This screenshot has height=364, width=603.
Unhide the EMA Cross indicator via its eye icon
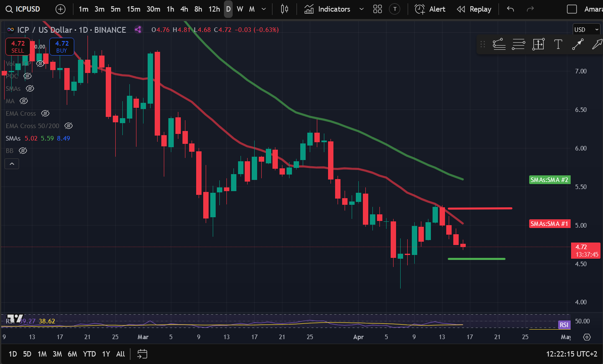click(45, 113)
